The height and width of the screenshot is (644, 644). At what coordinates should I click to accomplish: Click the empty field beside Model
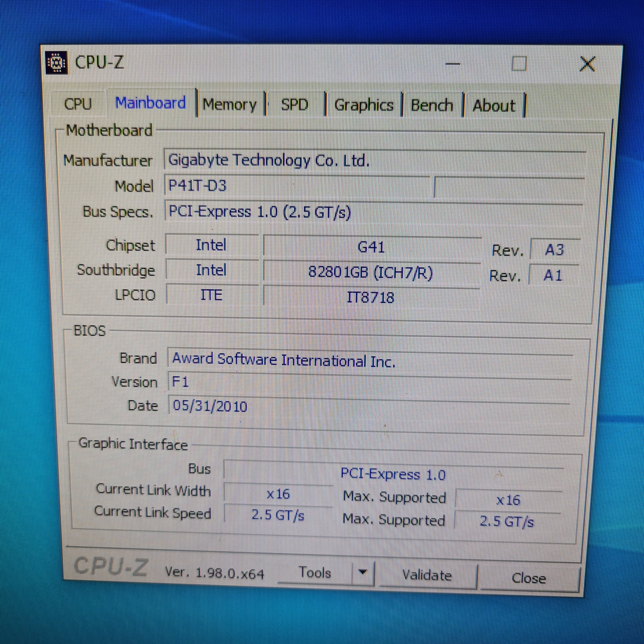click(509, 187)
